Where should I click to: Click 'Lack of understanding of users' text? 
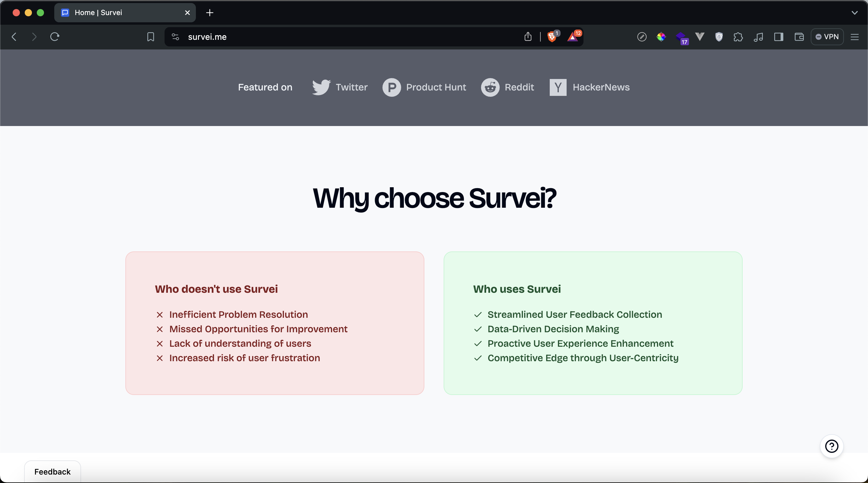coord(240,343)
